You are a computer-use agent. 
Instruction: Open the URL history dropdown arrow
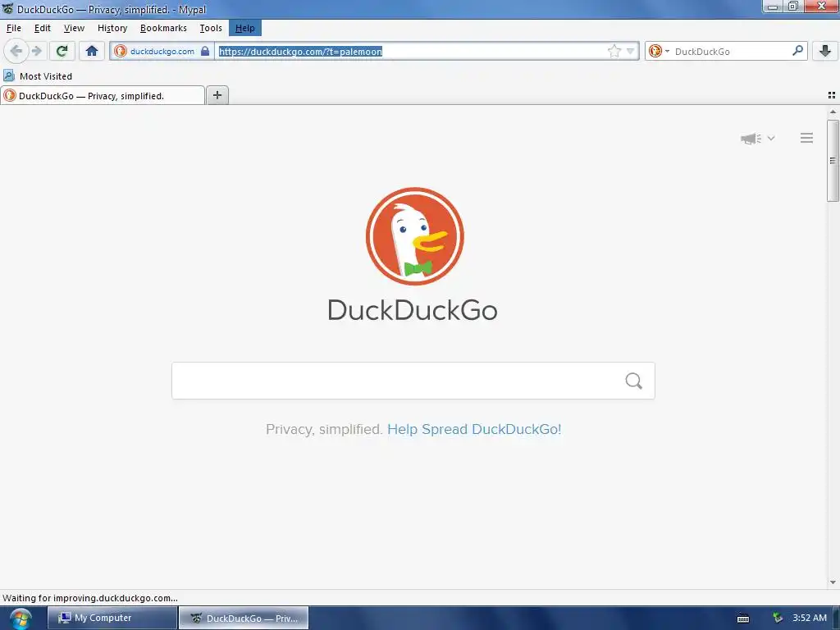(x=631, y=52)
